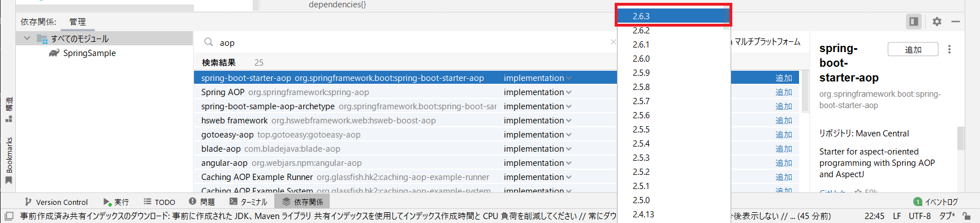
Task: Click 追加 button in details panel
Action: pyautogui.click(x=913, y=49)
